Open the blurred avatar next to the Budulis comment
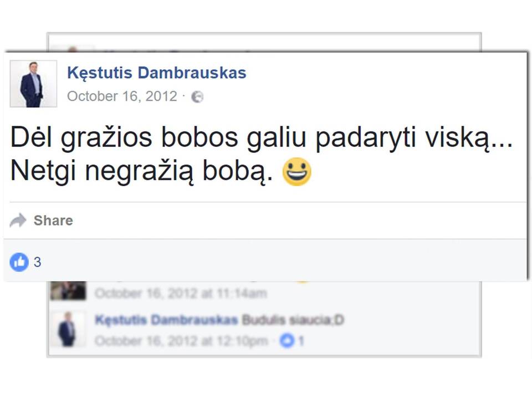532x399 pixels. point(67,329)
